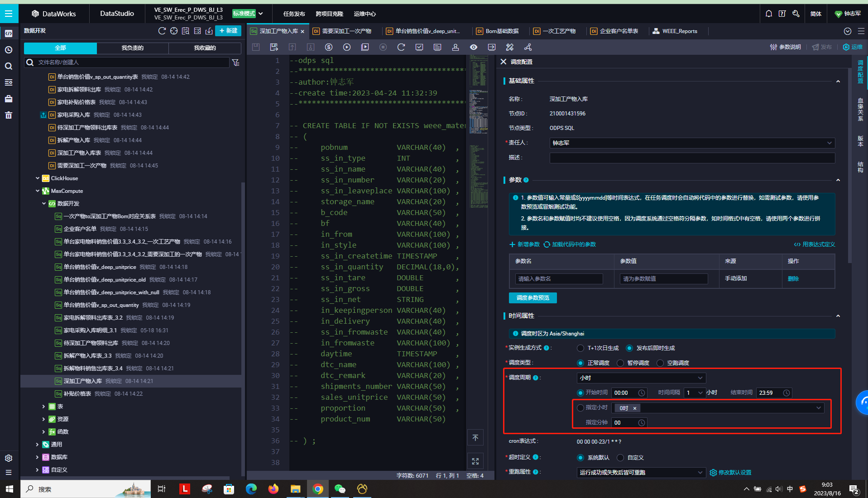Viewport: 868px width, 498px height.
Task: Open the clock icon in left sidebar
Action: click(x=9, y=50)
